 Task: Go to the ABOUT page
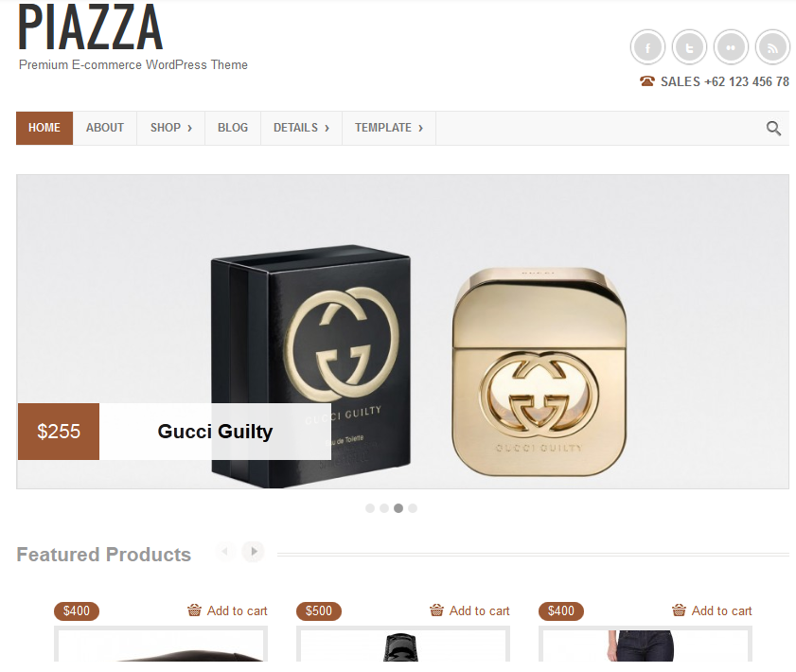pyautogui.click(x=105, y=128)
